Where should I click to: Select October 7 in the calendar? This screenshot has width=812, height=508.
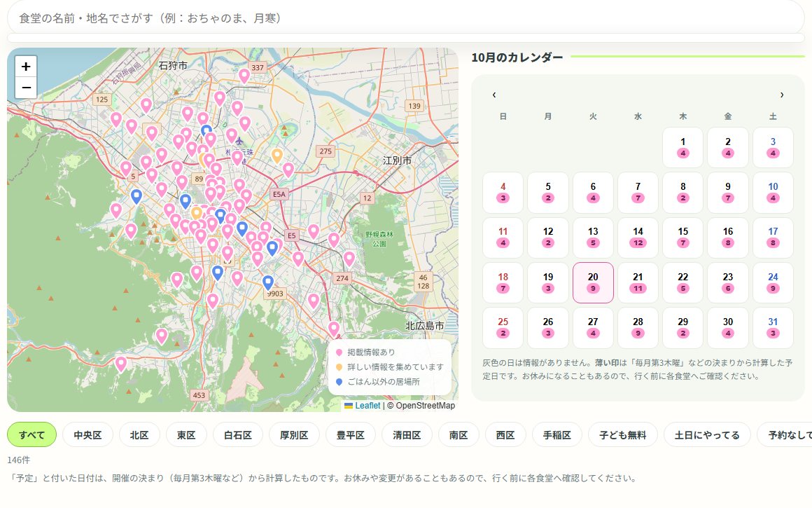pos(638,192)
